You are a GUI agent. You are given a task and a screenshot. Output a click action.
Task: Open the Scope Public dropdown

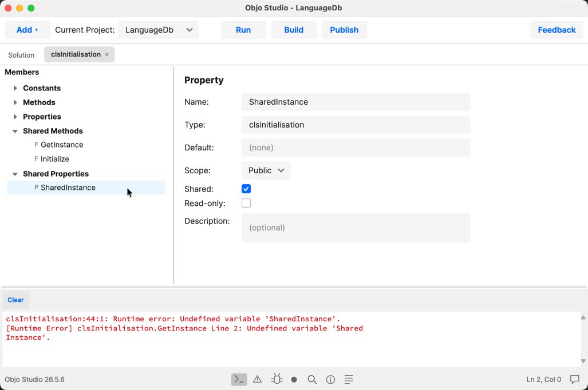(266, 170)
